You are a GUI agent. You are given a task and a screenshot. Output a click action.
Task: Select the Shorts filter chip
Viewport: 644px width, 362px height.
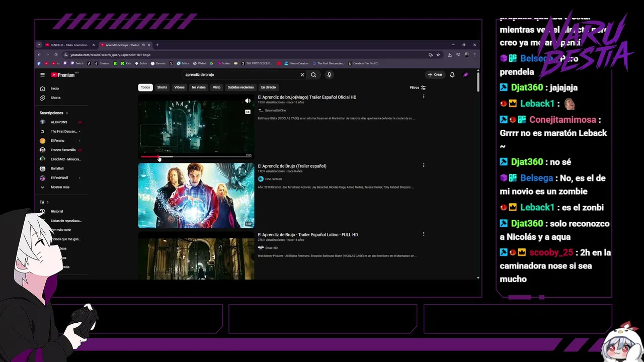pyautogui.click(x=162, y=87)
